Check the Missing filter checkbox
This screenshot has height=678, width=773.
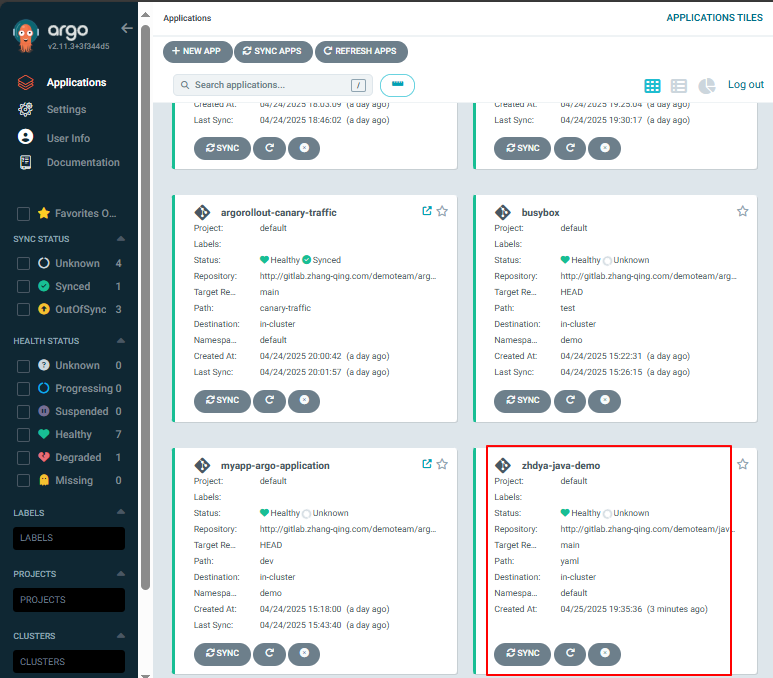[23, 480]
